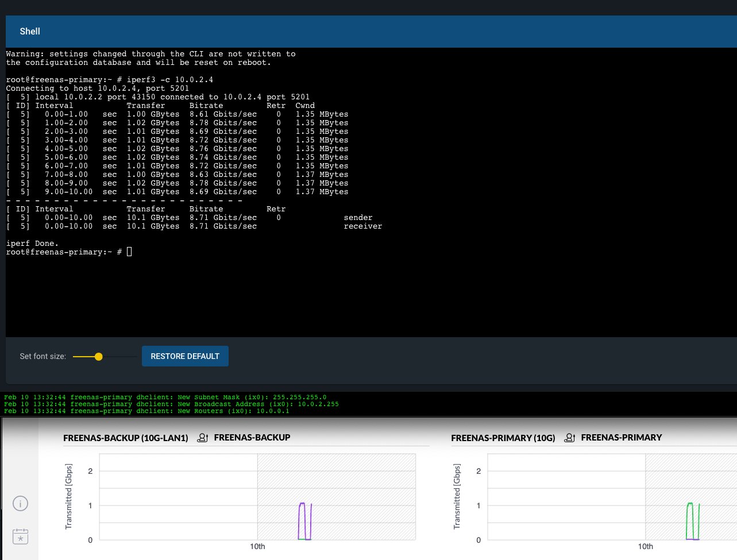Click 'Transmitted [Gbps]' axis label on FREENAS-BACKUP chart
Image resolution: width=737 pixels, height=560 pixels.
click(x=68, y=496)
